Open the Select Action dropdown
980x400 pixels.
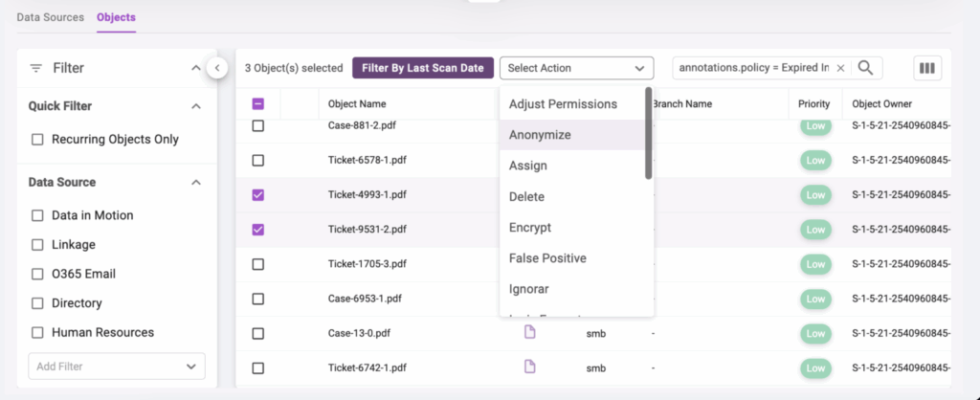(x=576, y=68)
